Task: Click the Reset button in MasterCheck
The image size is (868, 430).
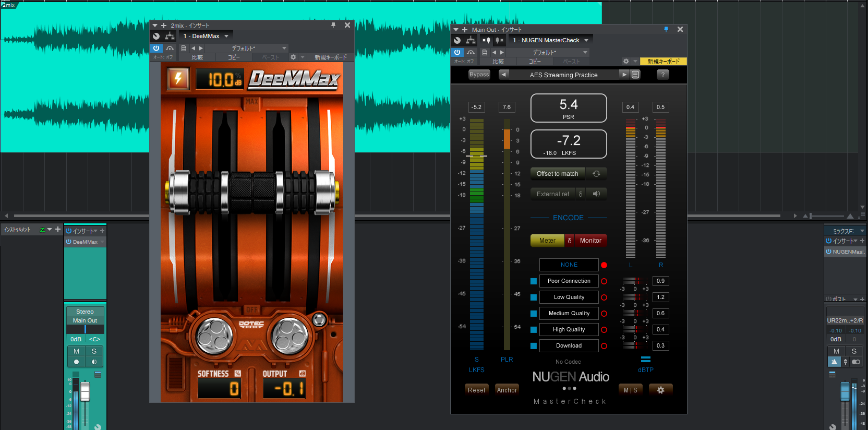Action: (476, 390)
